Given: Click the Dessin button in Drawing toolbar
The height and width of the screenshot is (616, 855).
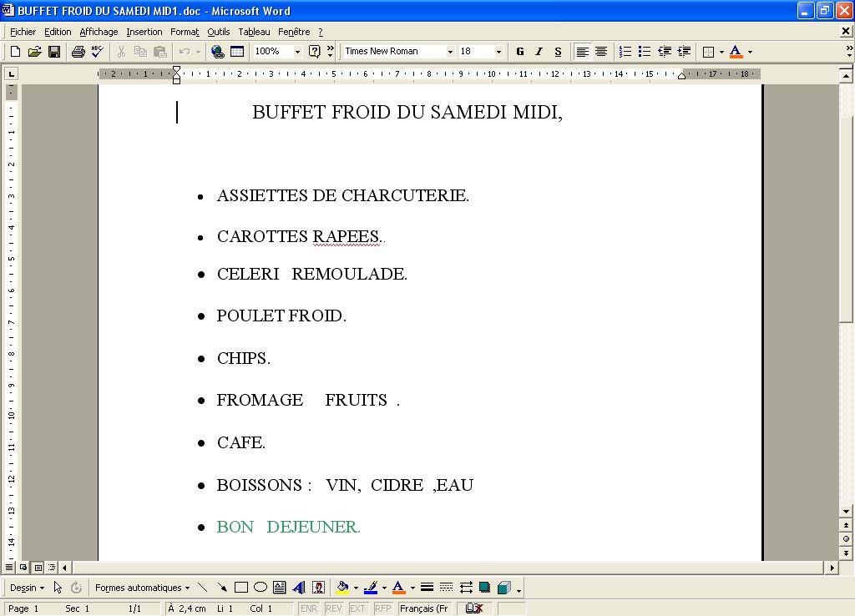Looking at the screenshot, I should 27,588.
